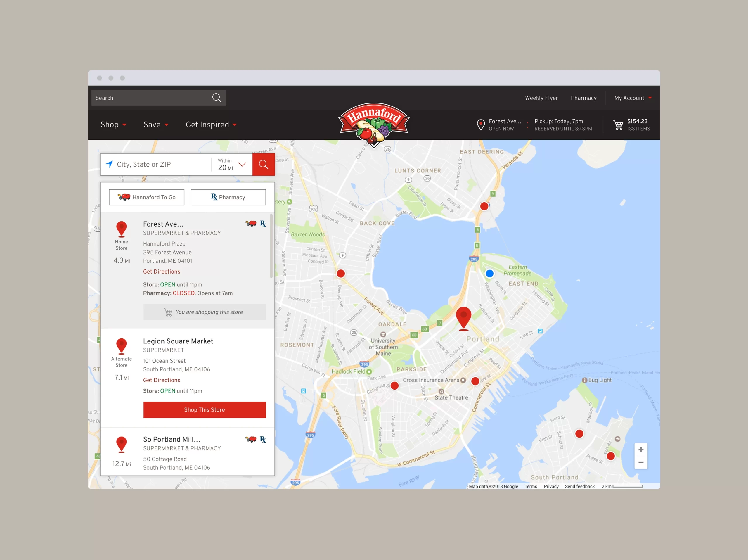Click the red store search button
748x560 pixels.
pyautogui.click(x=264, y=164)
